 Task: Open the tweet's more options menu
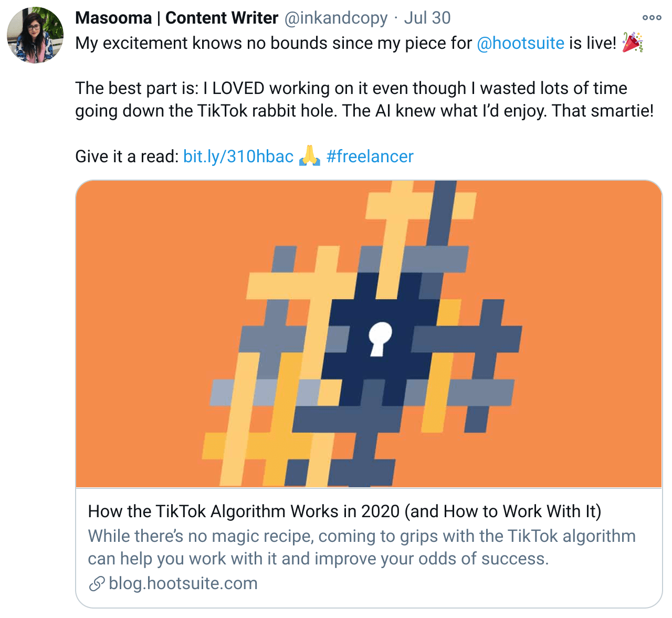point(652,18)
